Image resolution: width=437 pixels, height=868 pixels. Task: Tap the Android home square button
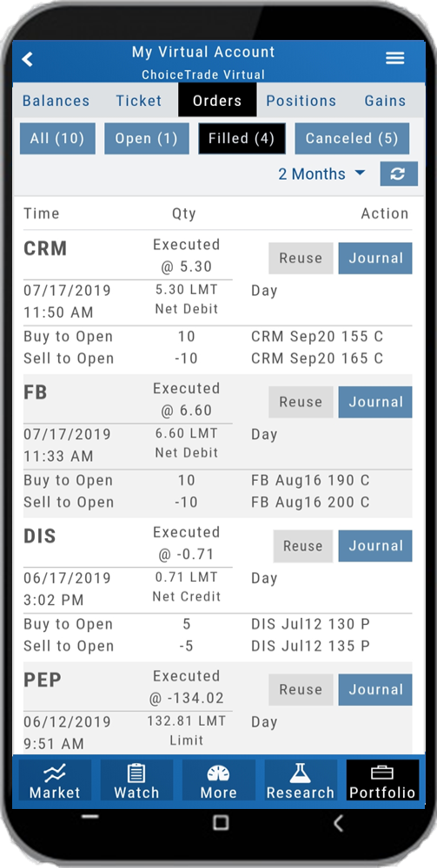point(221,822)
